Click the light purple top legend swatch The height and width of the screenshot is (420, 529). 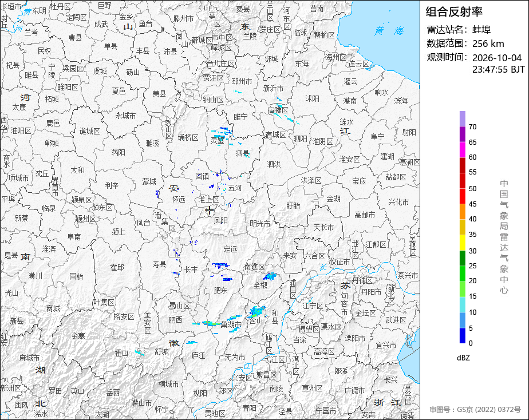tap(462, 118)
